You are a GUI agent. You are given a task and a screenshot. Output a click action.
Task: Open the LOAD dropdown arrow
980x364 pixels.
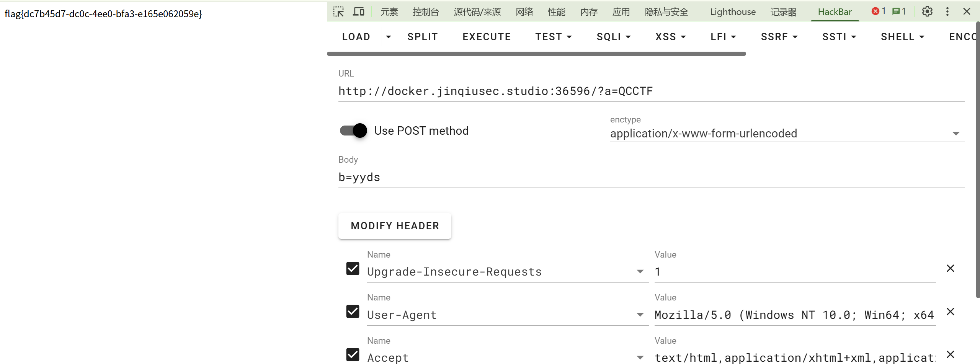389,37
